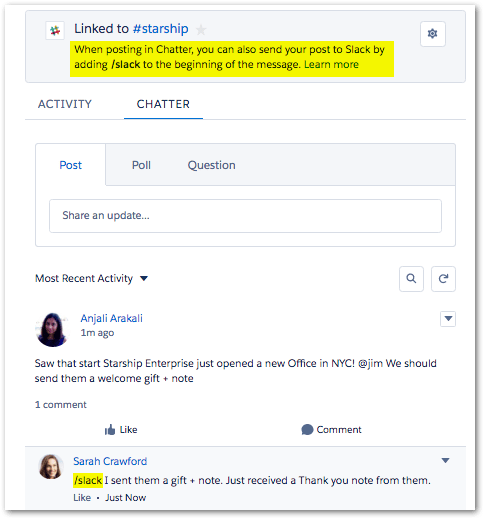Open Sarah Crawford's profile name link
The height and width of the screenshot is (519, 484).
click(110, 461)
